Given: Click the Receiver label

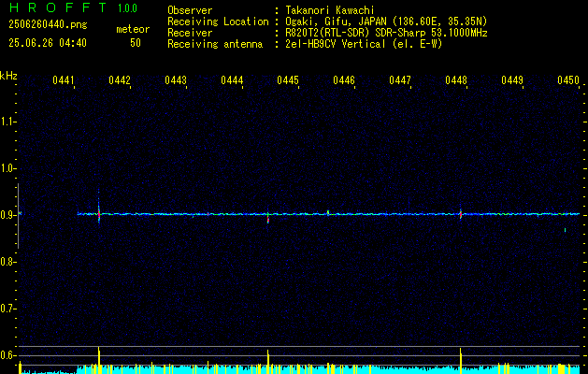Looking at the screenshot, I should coord(190,33).
